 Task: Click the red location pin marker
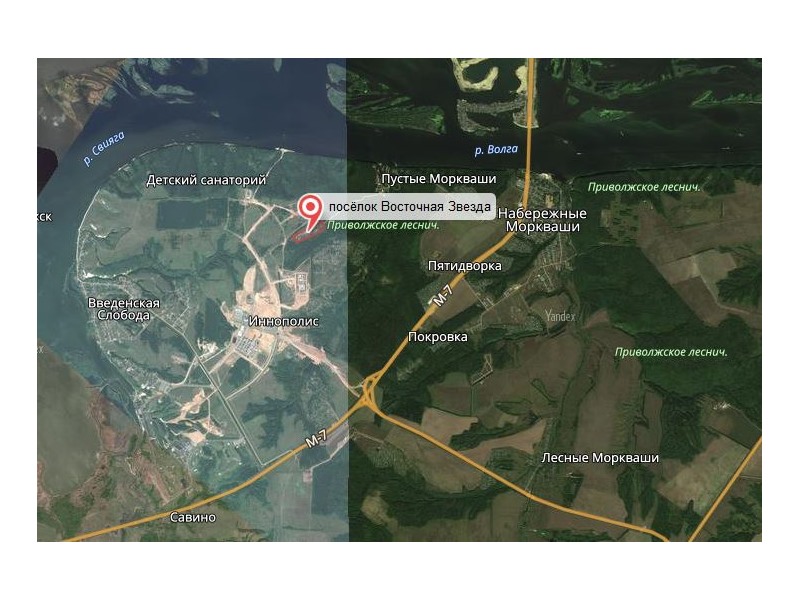click(309, 212)
